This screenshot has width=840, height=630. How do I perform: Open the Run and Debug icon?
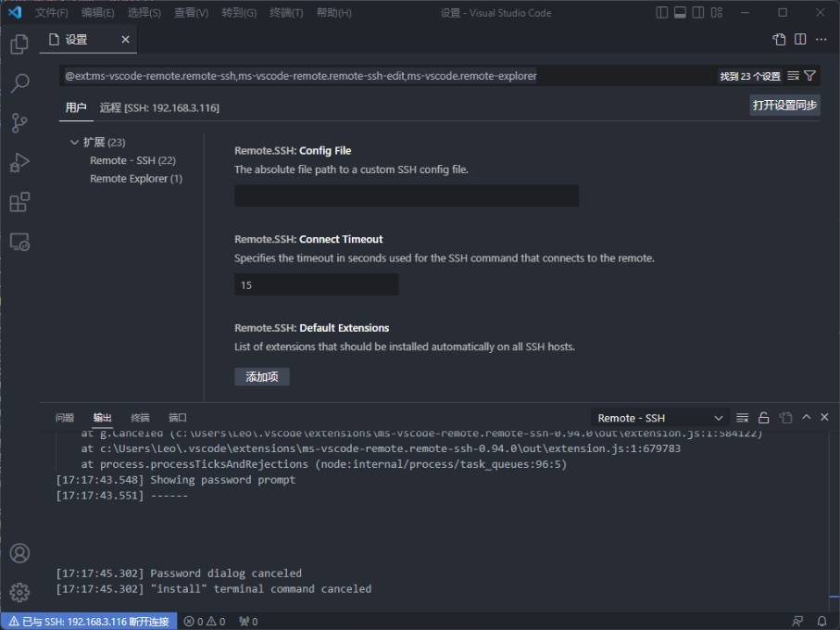pyautogui.click(x=19, y=162)
